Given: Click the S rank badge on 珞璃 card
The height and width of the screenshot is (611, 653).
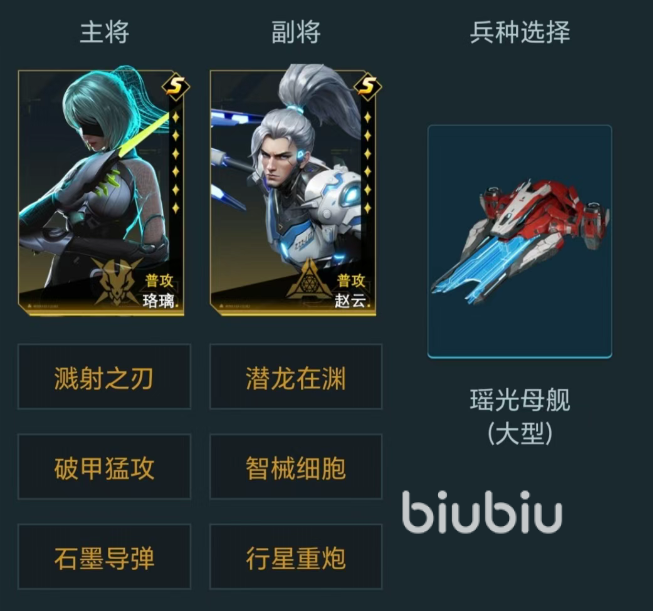Looking at the screenshot, I should [176, 86].
